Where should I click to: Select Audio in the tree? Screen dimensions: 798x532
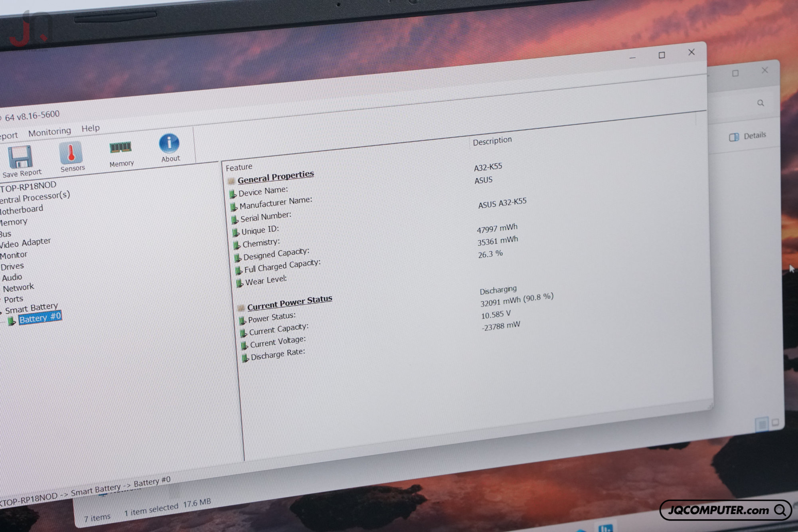(12, 277)
